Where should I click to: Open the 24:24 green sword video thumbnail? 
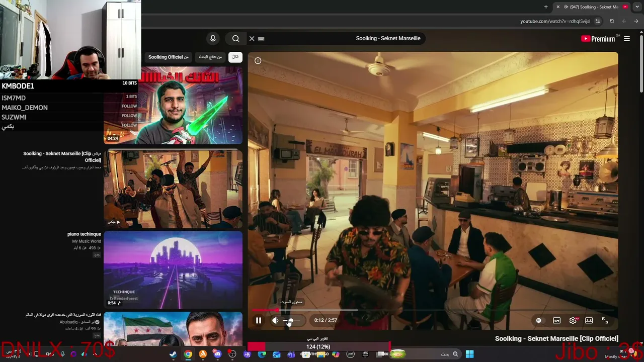[173, 106]
